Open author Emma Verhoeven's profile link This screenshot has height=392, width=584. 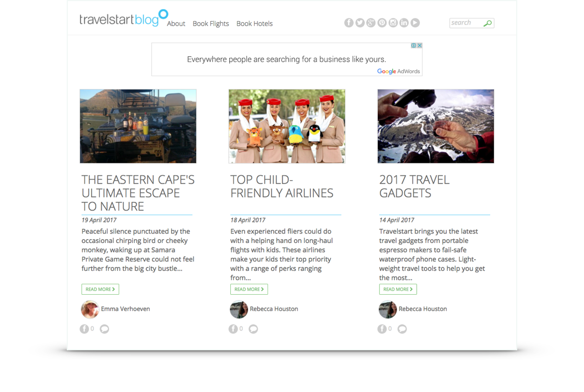coord(126,309)
